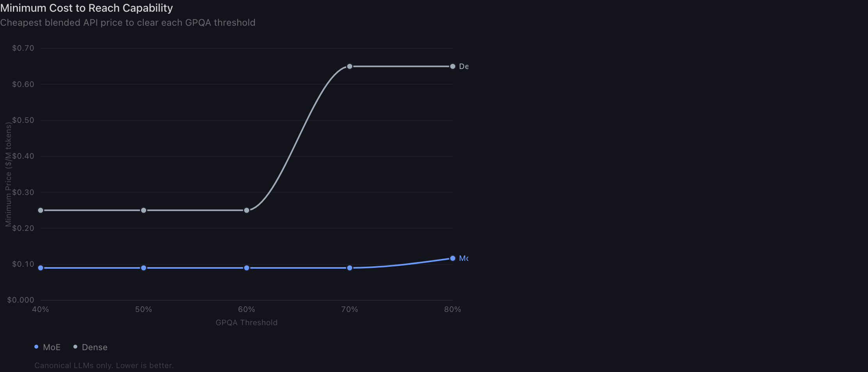Select the MoE data point at 40% threshold
The width and height of the screenshot is (868, 372).
click(41, 268)
